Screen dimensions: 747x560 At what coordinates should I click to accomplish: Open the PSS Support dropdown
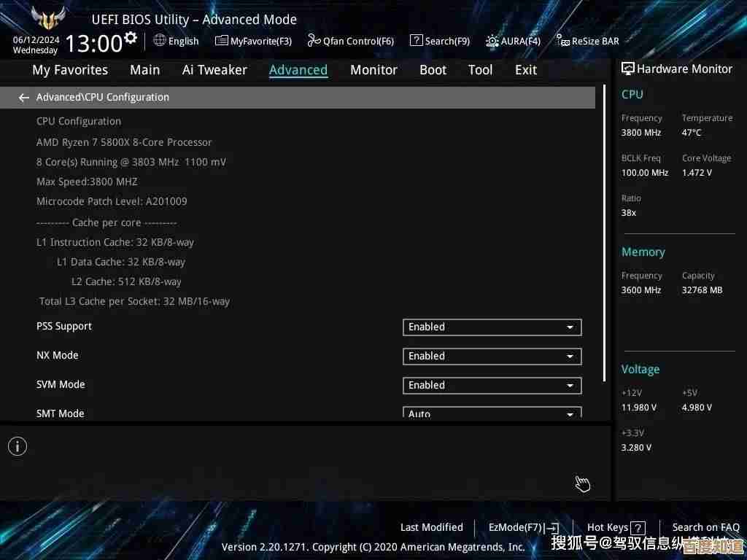click(x=492, y=327)
